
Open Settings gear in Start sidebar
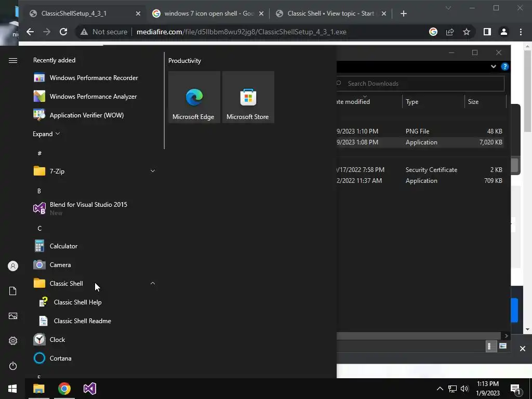click(x=13, y=341)
